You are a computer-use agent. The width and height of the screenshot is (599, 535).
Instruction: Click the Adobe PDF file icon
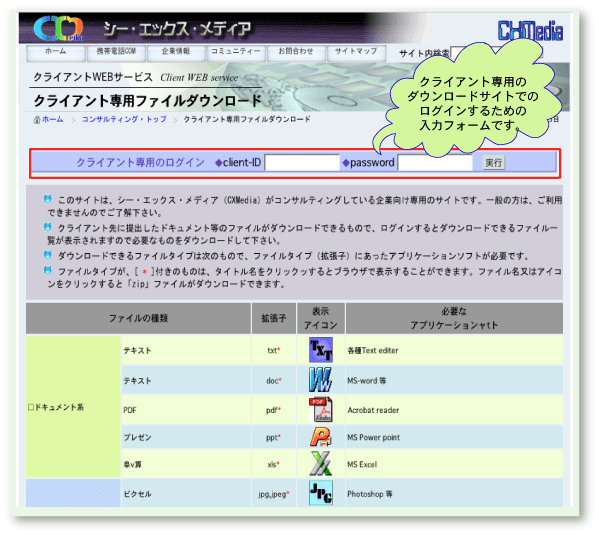(x=321, y=410)
